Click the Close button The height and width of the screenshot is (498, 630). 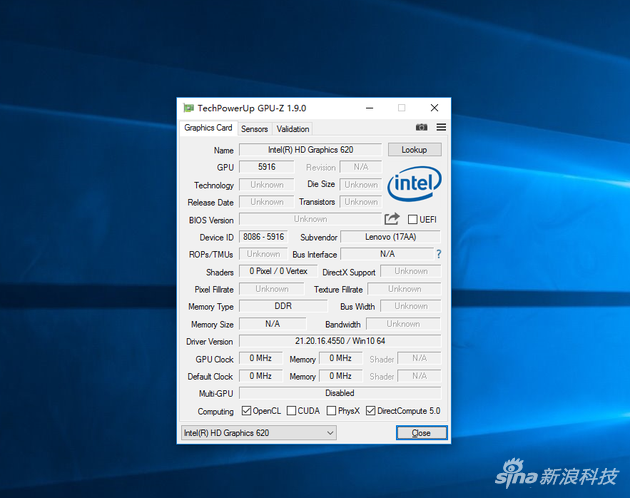click(x=421, y=433)
